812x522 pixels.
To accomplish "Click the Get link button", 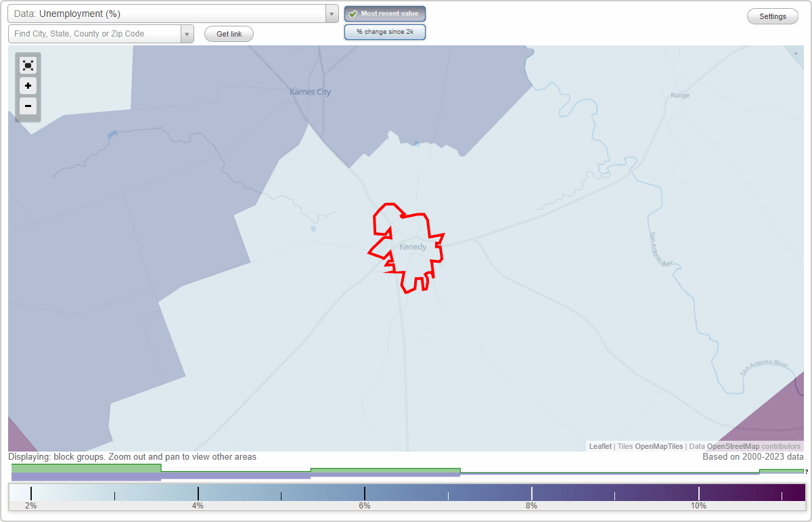I will 229,33.
